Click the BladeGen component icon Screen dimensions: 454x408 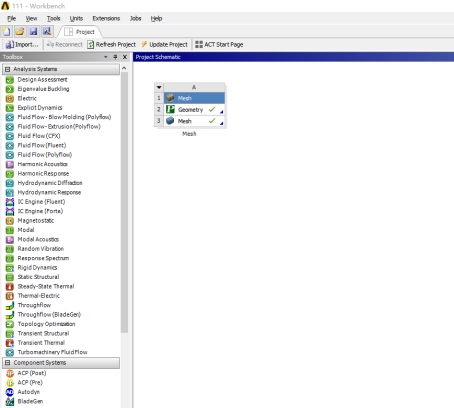tap(10, 401)
